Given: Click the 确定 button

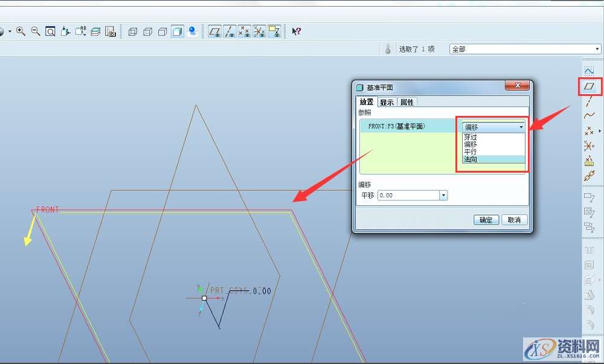Looking at the screenshot, I should coord(486,220).
